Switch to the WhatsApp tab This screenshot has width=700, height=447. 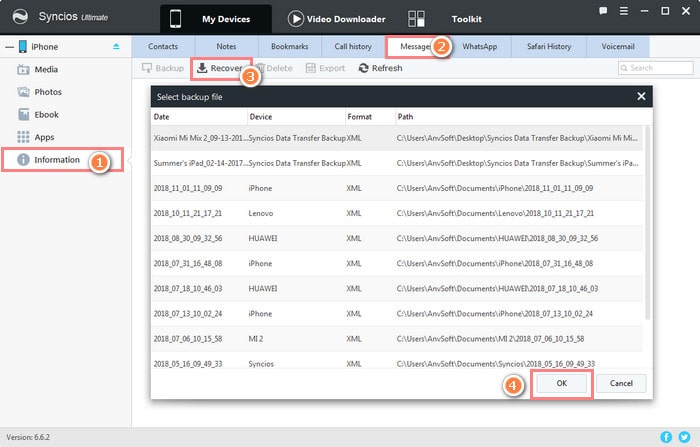coord(479,46)
